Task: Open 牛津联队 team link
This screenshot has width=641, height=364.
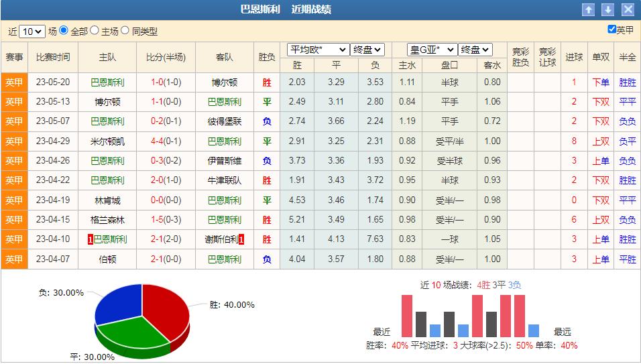Action: 225,180
